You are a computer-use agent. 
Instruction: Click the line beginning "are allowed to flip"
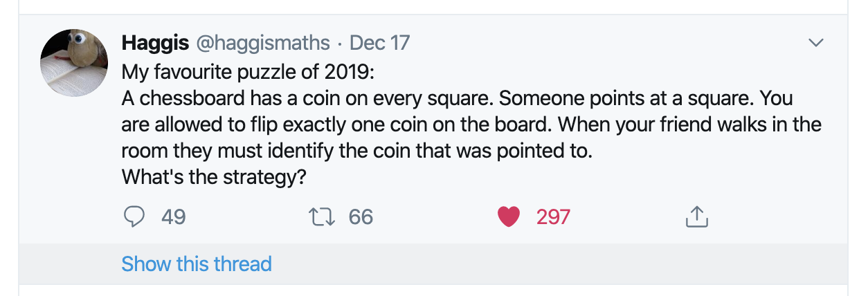click(471, 124)
